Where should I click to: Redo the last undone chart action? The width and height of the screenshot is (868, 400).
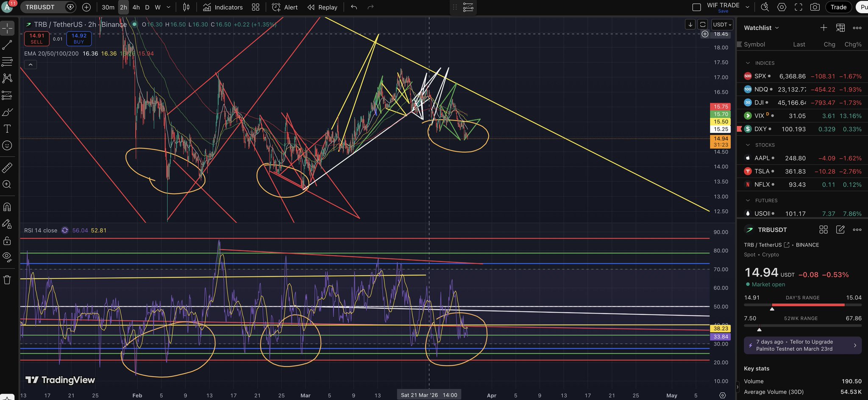pos(370,7)
